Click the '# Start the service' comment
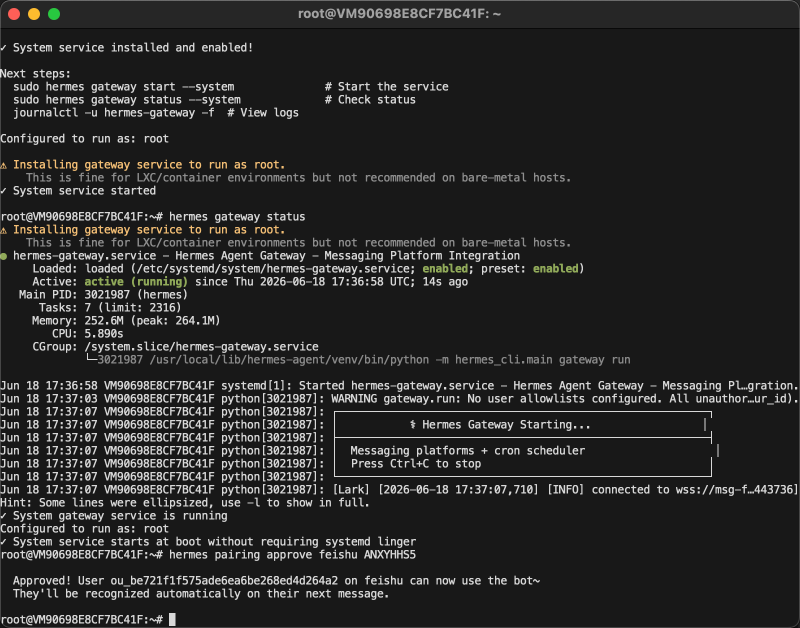Screen dimensions: 800x628 [x=386, y=87]
